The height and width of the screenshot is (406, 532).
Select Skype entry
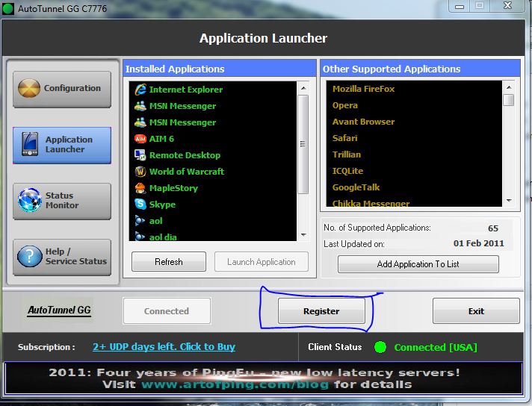(163, 204)
